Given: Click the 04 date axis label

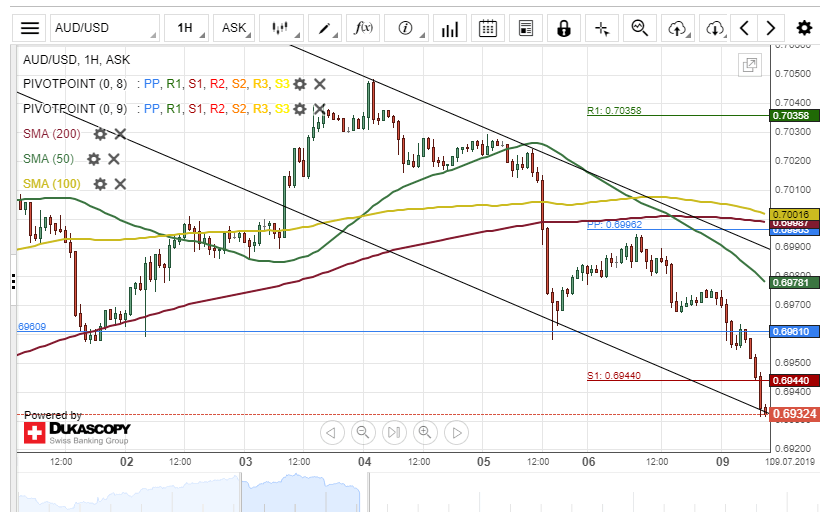Looking at the screenshot, I should [x=364, y=462].
